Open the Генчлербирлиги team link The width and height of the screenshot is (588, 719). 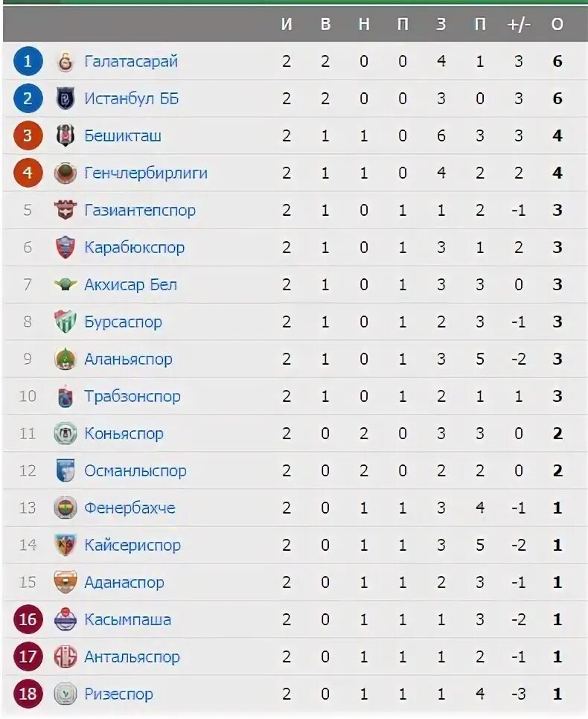pyautogui.click(x=146, y=173)
